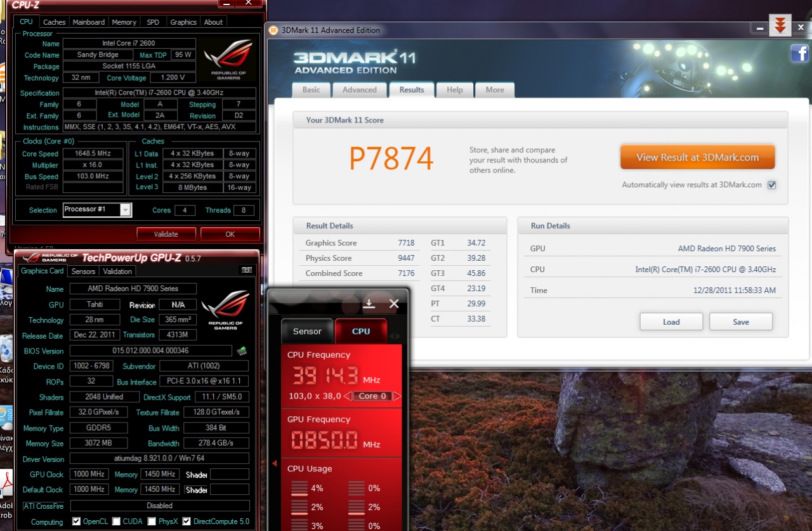Switch to the Caches tab in CPU-Z

[54, 22]
